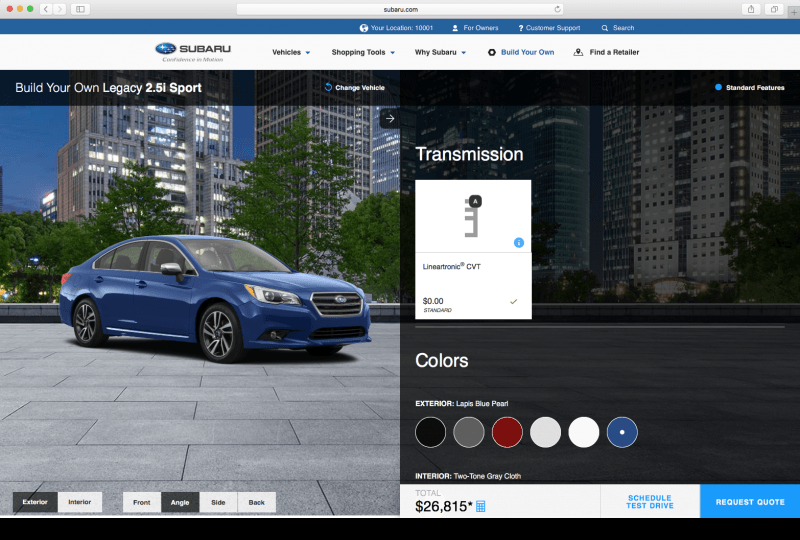Click the subaru.com address bar

(x=400, y=9)
